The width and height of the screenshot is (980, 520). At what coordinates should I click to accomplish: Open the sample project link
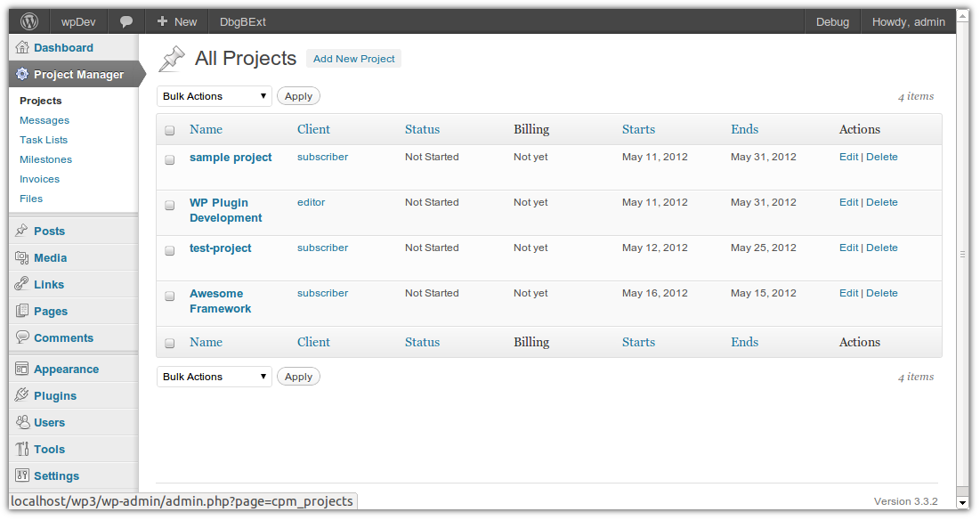tap(231, 158)
